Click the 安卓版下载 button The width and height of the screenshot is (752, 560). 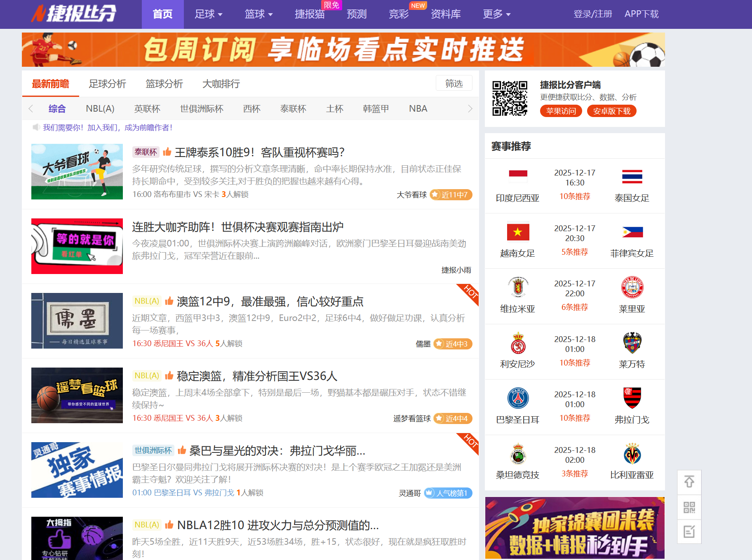pyautogui.click(x=611, y=111)
